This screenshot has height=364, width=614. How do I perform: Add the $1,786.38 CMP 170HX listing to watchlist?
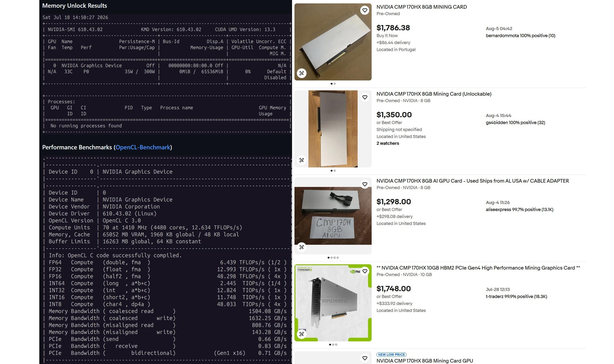(x=365, y=10)
